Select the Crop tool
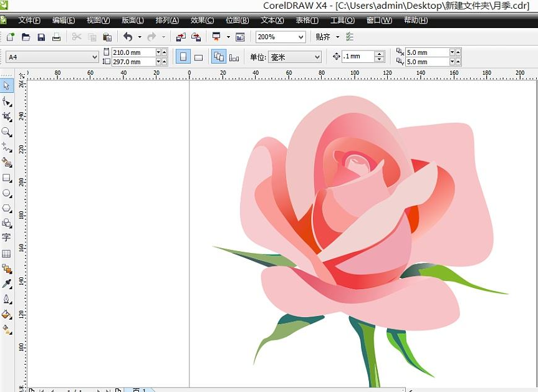538x392 pixels. pyautogui.click(x=7, y=117)
